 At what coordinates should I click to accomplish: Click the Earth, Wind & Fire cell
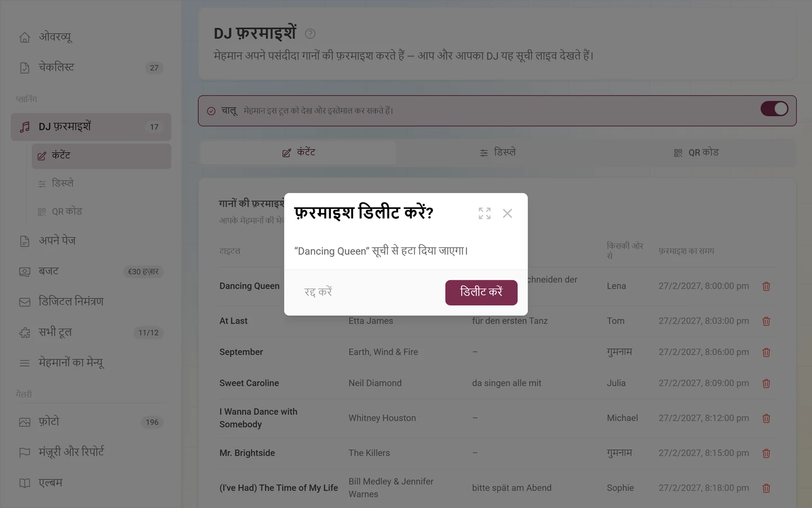pos(383,352)
